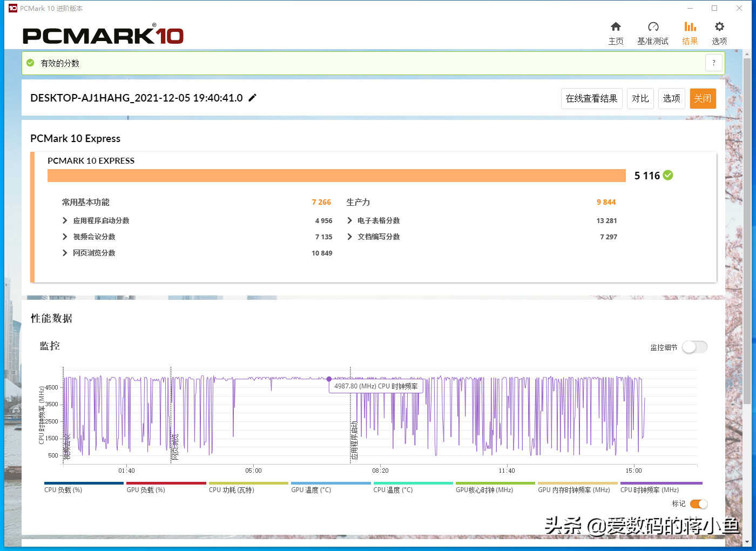The width and height of the screenshot is (756, 551).
Task: Open the Home (主页) icon
Action: pos(616,27)
